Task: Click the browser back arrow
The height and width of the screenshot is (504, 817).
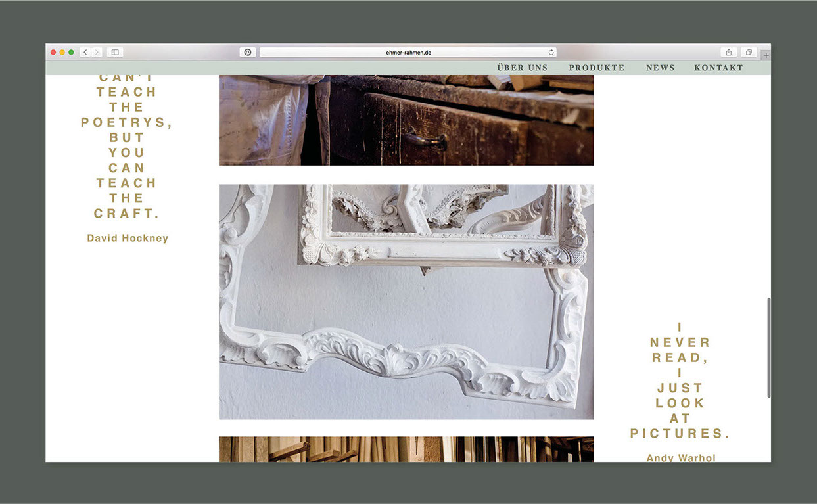Action: [x=85, y=52]
